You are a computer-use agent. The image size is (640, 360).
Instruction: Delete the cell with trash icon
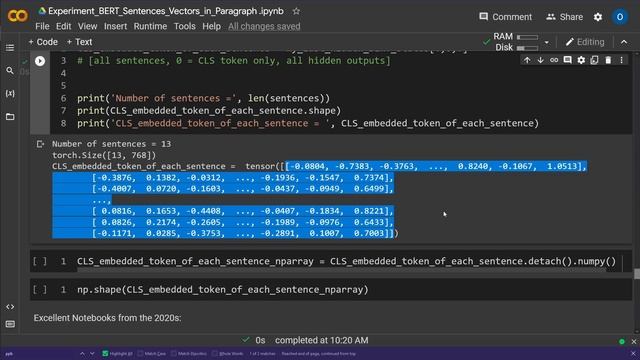coord(608,60)
